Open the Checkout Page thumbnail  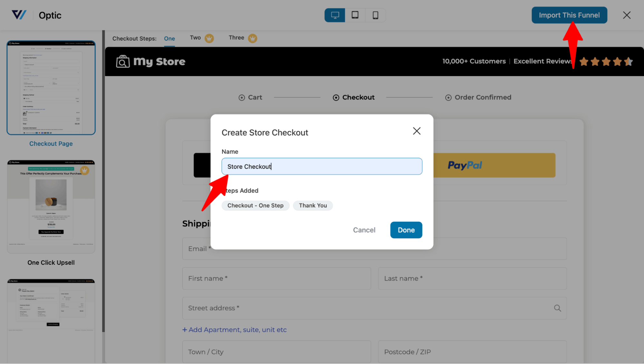(x=51, y=88)
